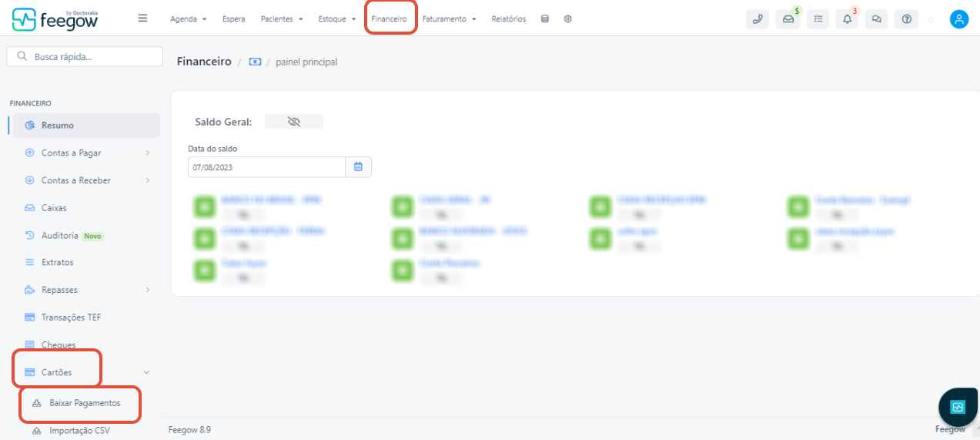The height and width of the screenshot is (440, 980).
Task: Click the Financeiro breadcrumb title
Action: coord(204,62)
